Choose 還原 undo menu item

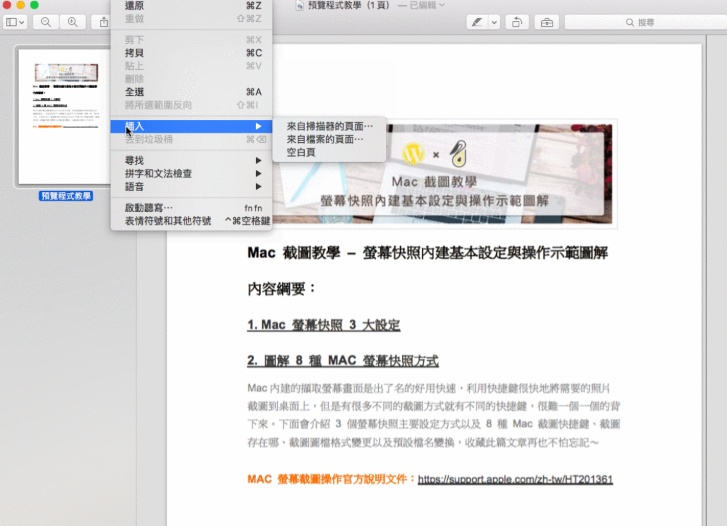[191, 6]
